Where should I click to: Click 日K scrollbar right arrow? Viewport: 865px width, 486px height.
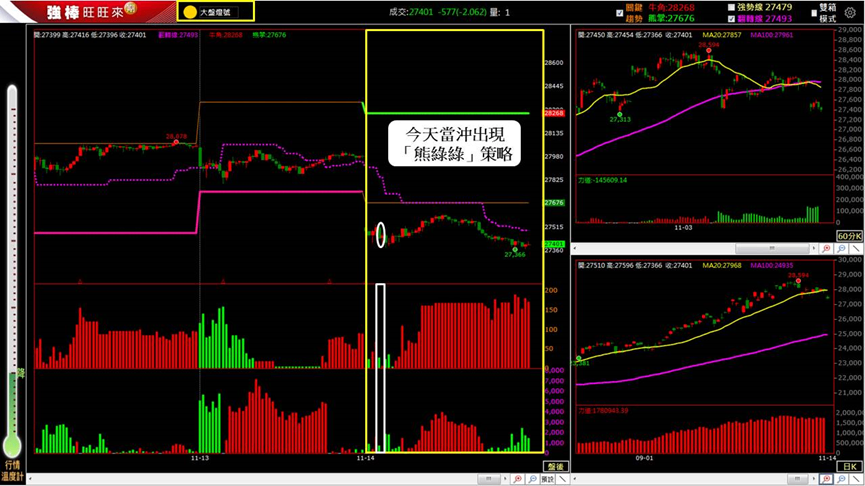[x=814, y=479]
